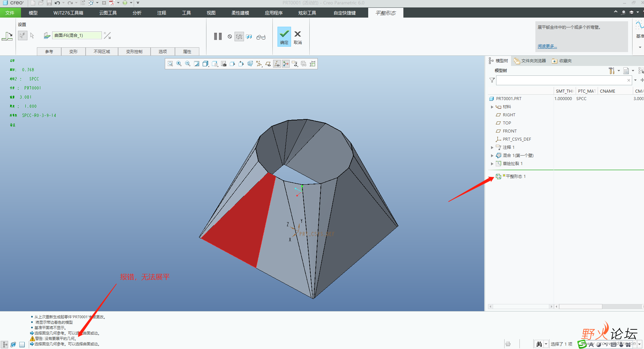Click the view manager camera icon

tap(223, 64)
